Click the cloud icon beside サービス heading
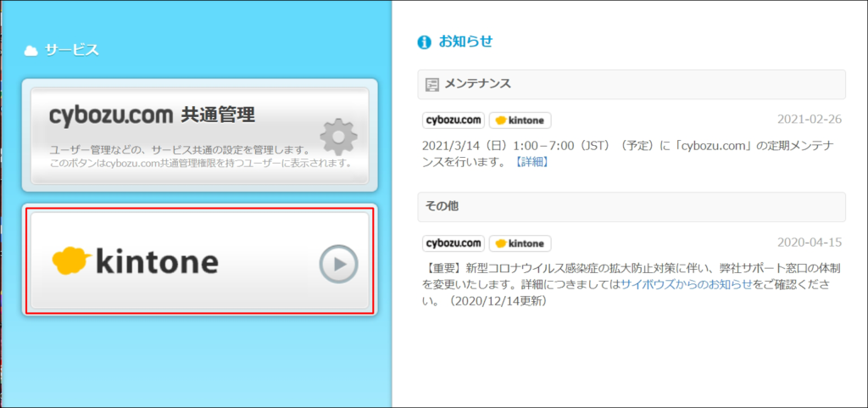Screen dimensions: 868x408 (31, 51)
